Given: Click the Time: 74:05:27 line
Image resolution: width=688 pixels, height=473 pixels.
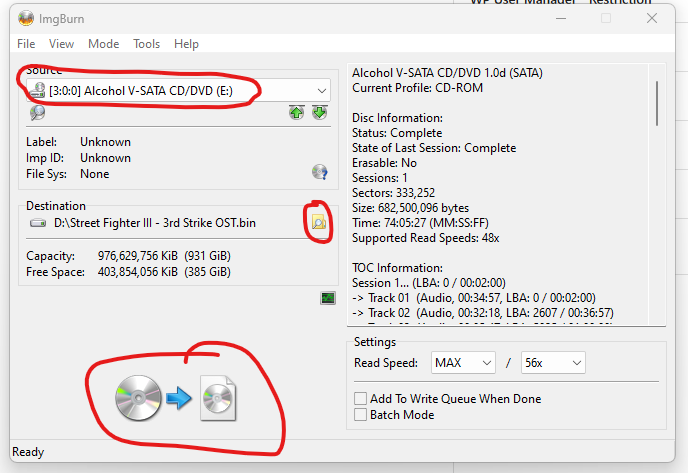Looking at the screenshot, I should (x=420, y=223).
